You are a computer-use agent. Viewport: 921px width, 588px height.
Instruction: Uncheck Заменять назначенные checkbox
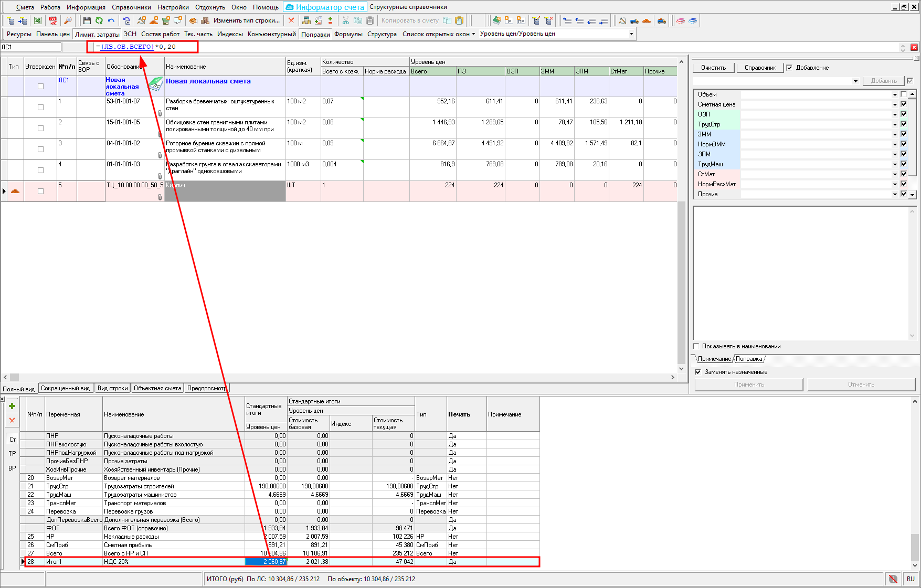click(x=698, y=372)
